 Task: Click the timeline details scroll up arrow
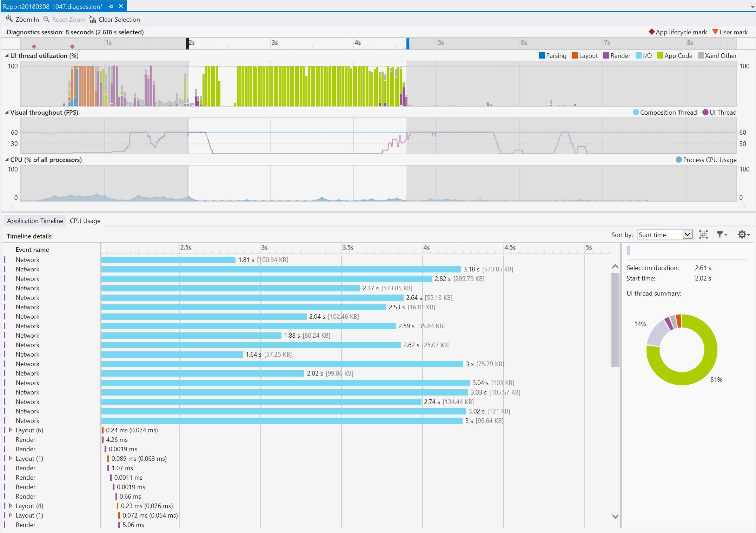click(x=615, y=267)
